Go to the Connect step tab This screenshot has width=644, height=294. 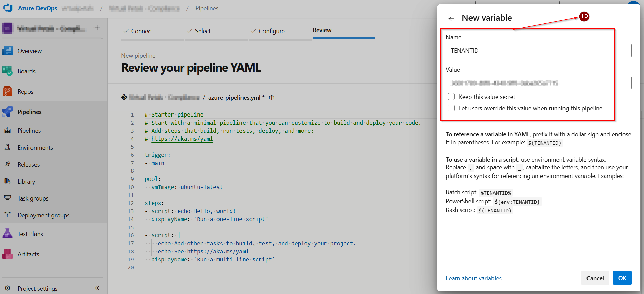pyautogui.click(x=152, y=31)
